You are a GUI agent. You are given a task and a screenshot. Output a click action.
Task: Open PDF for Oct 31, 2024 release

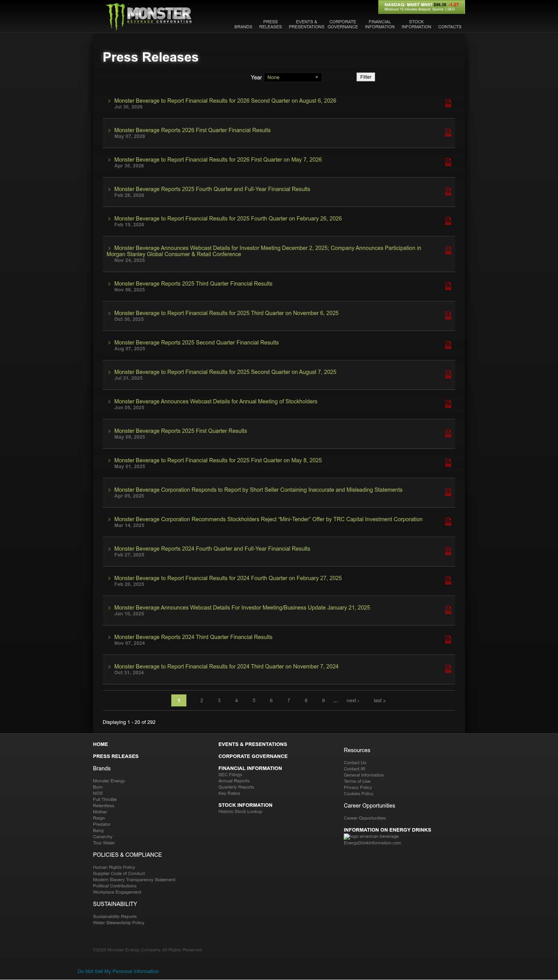(x=448, y=669)
